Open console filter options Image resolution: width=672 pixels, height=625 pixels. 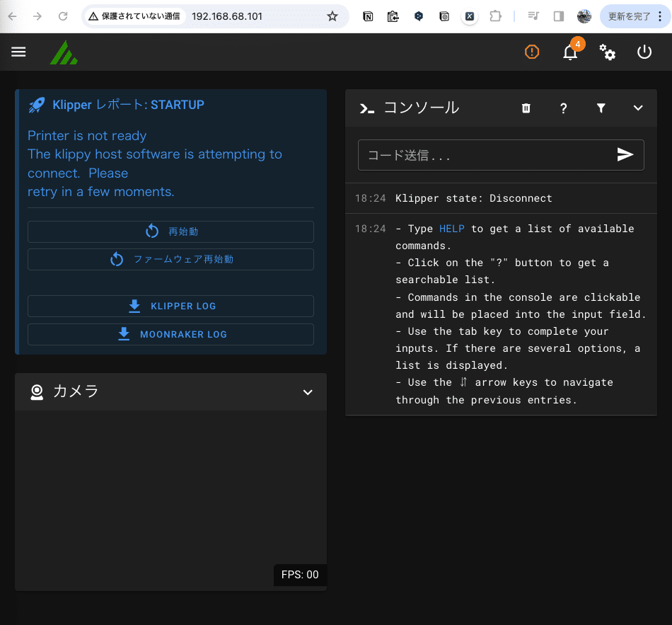601,108
